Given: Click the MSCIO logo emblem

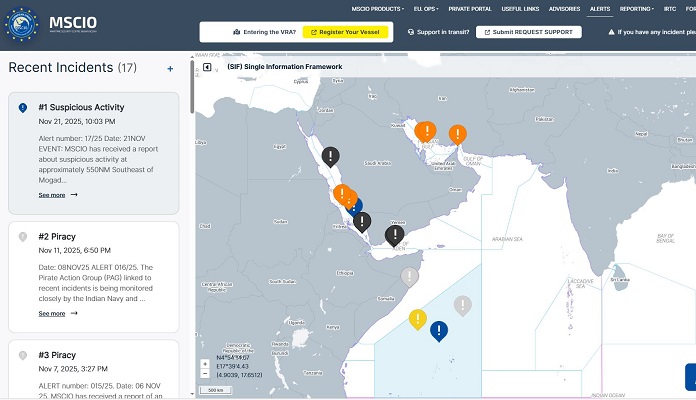Looking at the screenshot, I should [x=23, y=24].
